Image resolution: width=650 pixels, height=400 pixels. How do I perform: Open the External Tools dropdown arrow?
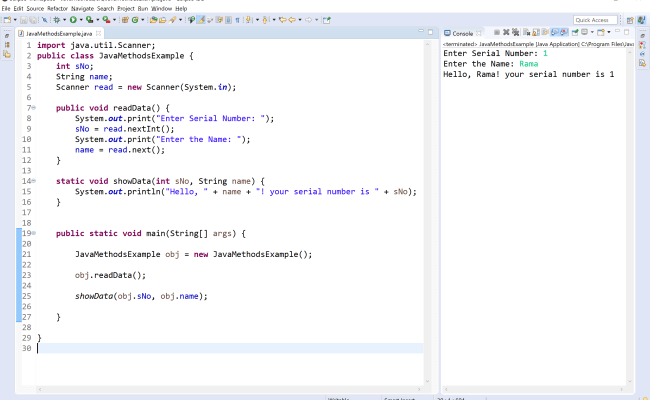pyautogui.click(x=114, y=20)
